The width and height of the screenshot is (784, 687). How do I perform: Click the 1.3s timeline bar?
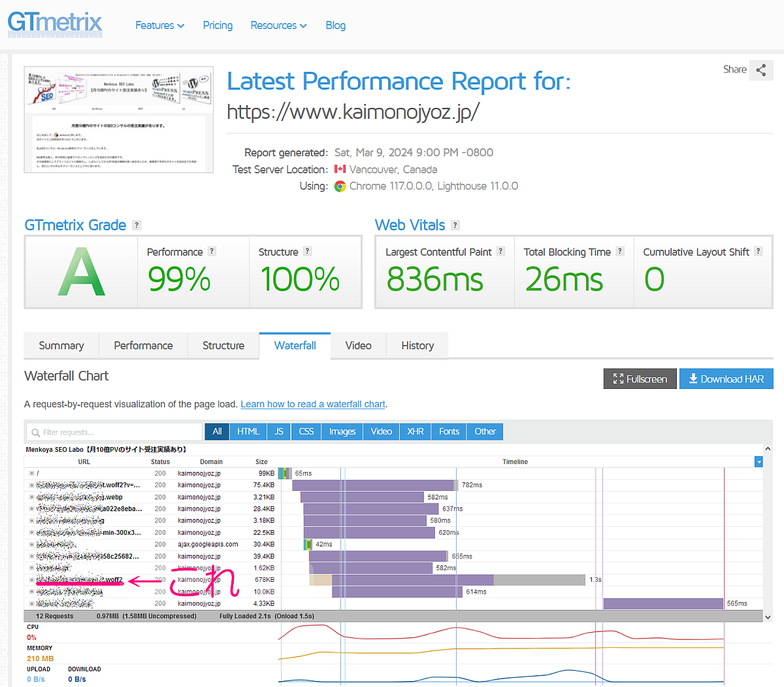[448, 580]
